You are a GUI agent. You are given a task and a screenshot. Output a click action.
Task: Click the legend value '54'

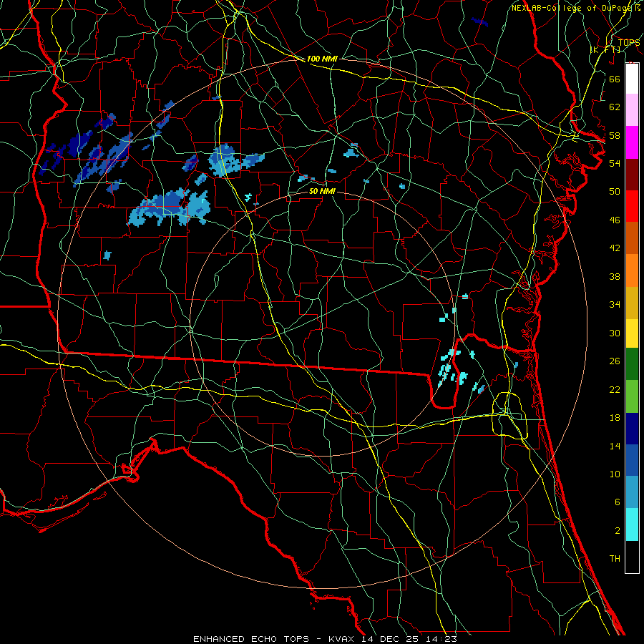(x=615, y=163)
